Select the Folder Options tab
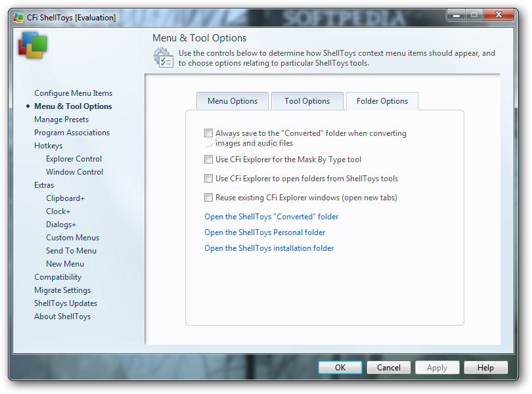This screenshot has height=394, width=532. pyautogui.click(x=382, y=101)
